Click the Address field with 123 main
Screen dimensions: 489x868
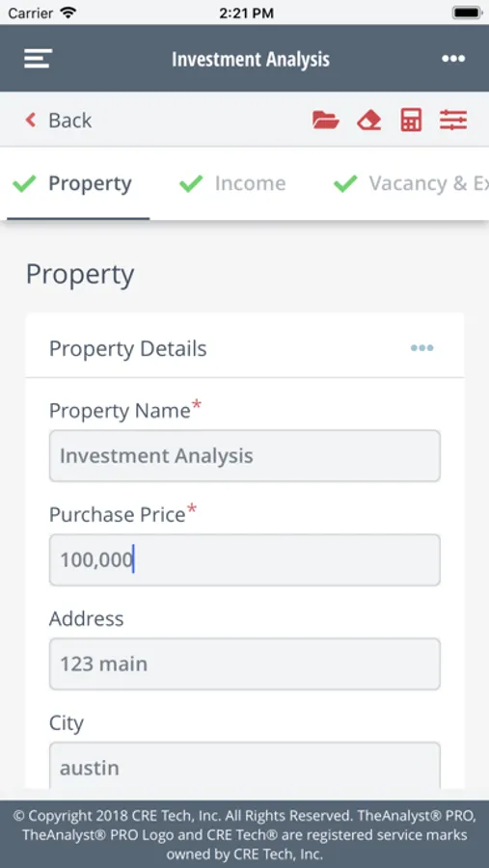pos(245,664)
